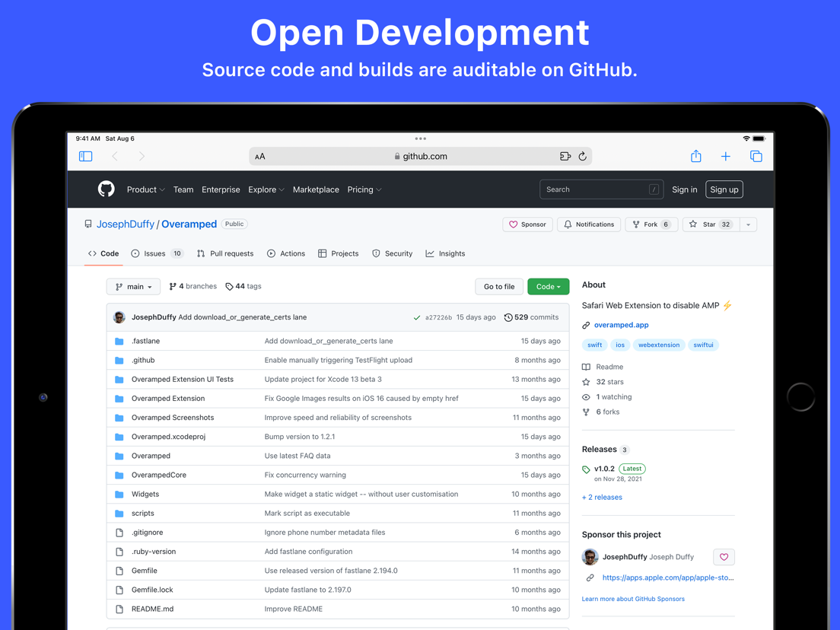This screenshot has width=840, height=630.
Task: Click the GitHub Octocat logo
Action: point(106,189)
